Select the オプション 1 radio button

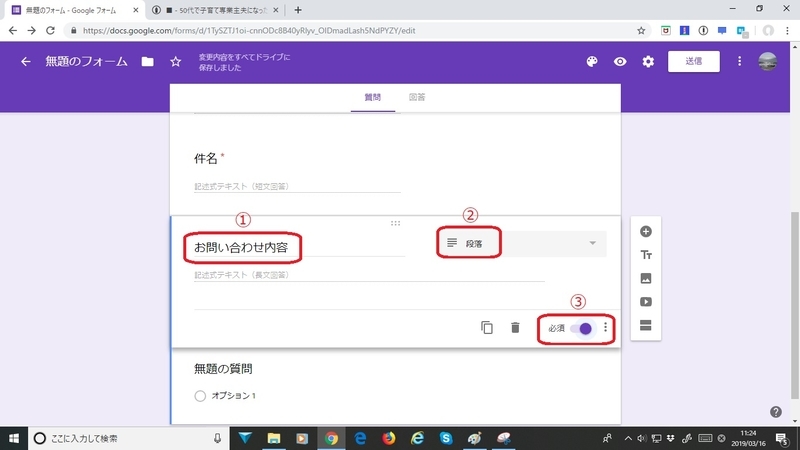[200, 396]
